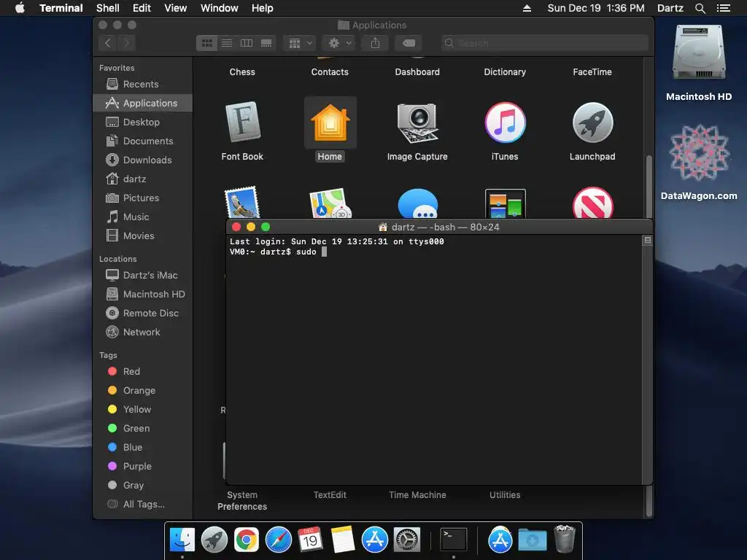
Task: Switch Finder to list view
Action: click(227, 43)
